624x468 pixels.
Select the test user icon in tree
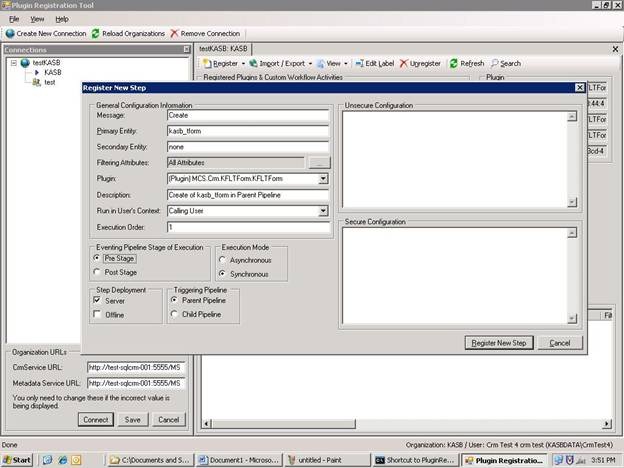[x=37, y=82]
